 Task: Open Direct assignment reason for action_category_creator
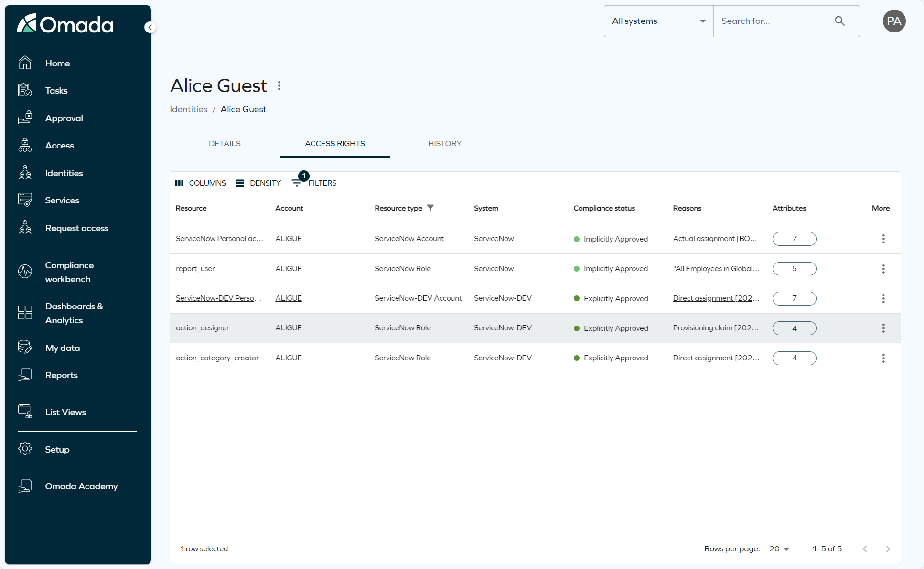[716, 358]
